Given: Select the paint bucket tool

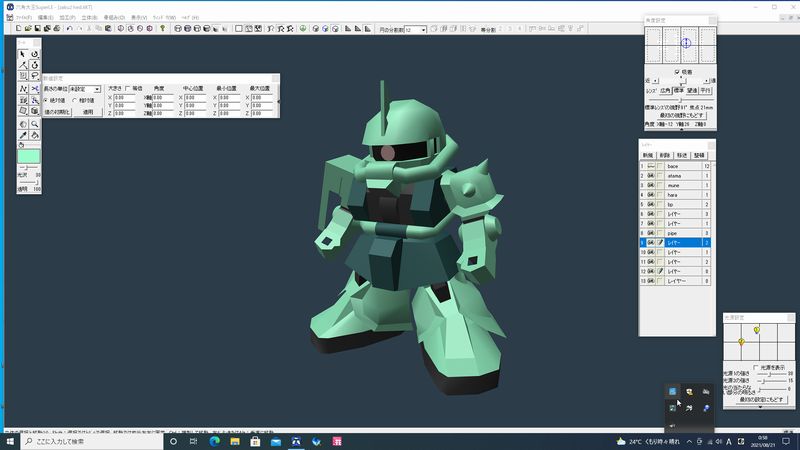Looking at the screenshot, I should 35,136.
